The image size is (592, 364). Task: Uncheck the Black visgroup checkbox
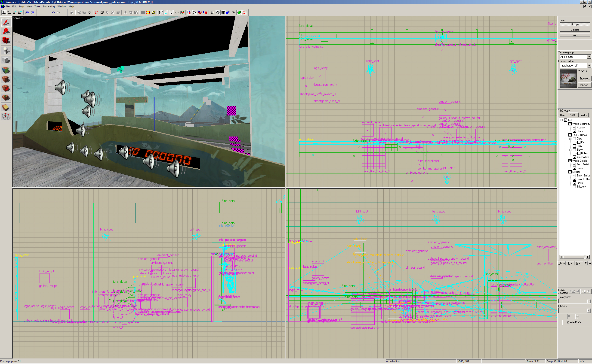pos(574,131)
